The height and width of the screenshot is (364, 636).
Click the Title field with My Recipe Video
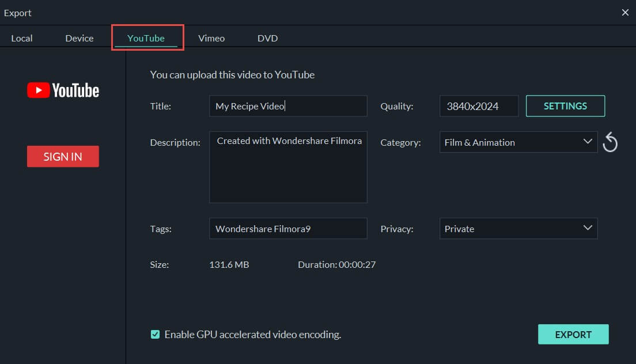pos(287,106)
